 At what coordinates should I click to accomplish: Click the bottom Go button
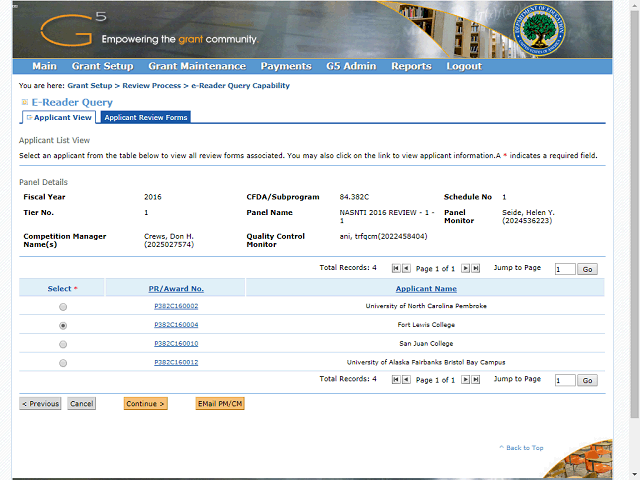click(587, 380)
